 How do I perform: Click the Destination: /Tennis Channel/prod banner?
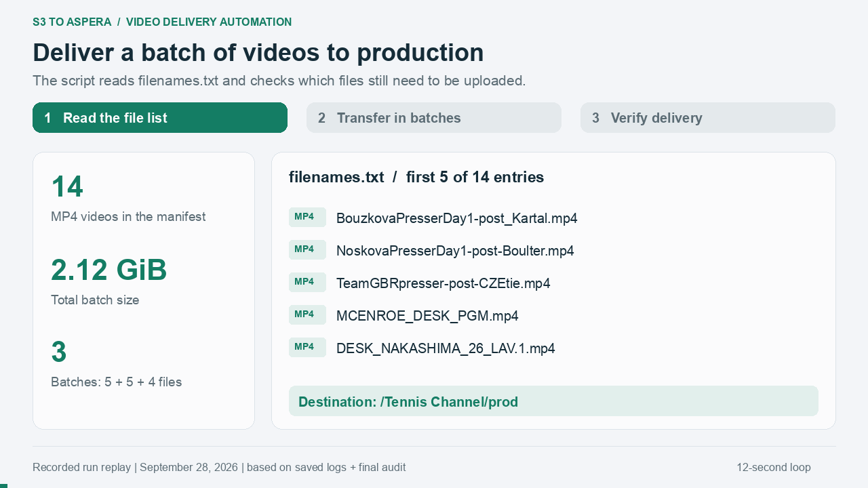(x=553, y=401)
